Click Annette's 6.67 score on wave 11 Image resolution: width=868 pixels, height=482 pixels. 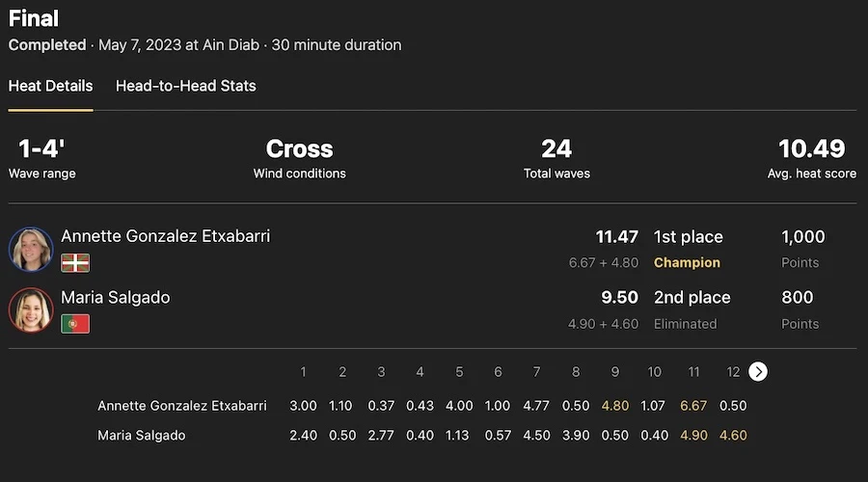pos(693,406)
